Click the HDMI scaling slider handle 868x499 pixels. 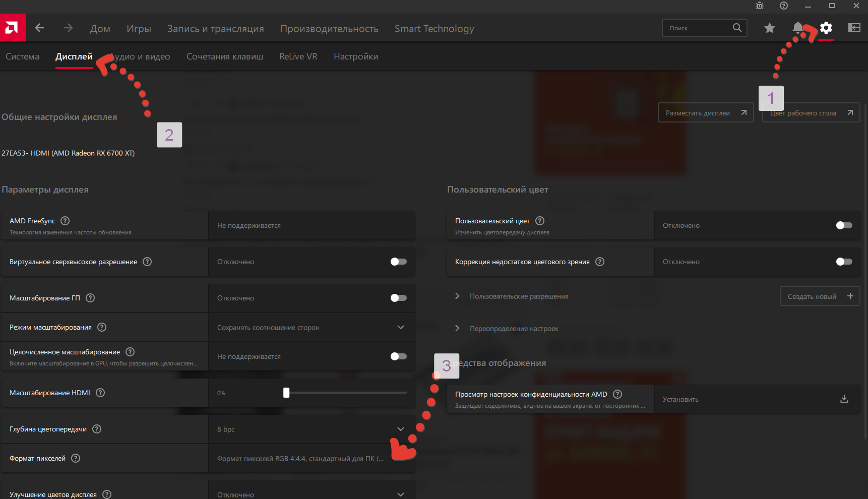[x=286, y=393]
